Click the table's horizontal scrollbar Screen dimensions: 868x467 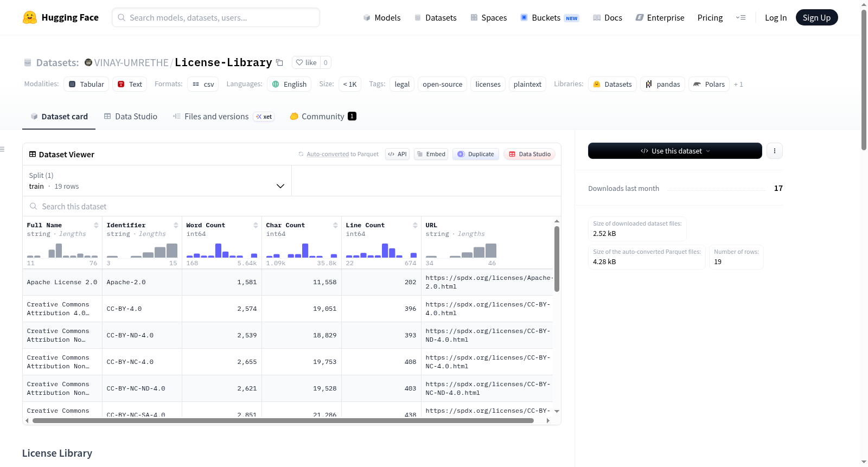283,420
